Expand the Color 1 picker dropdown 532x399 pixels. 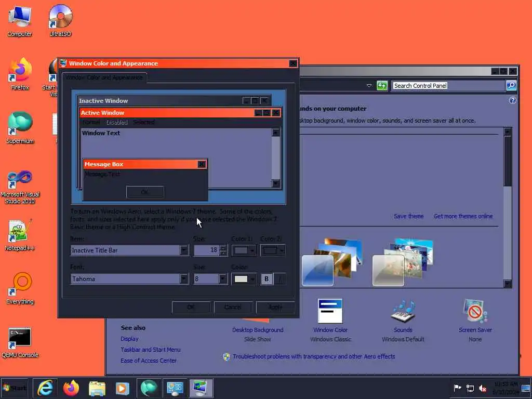coord(244,250)
